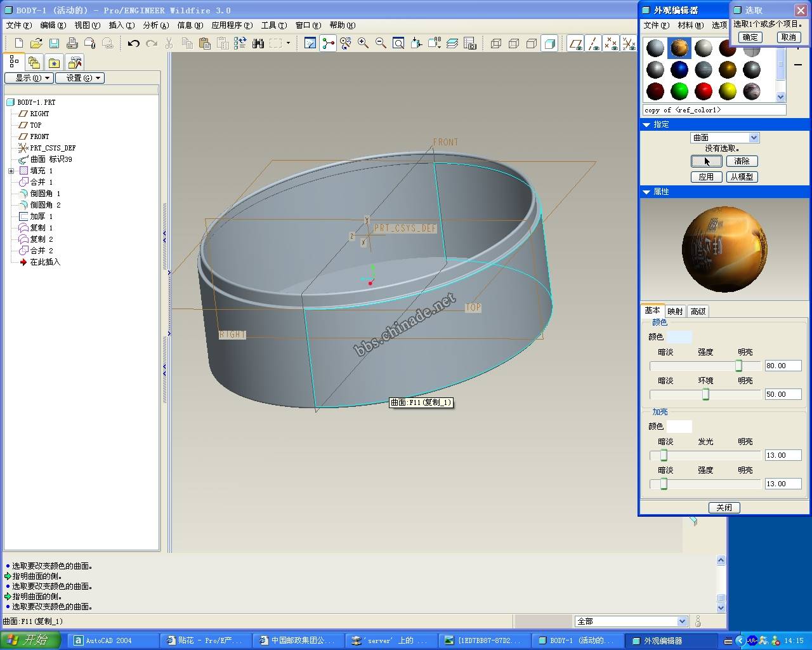Image resolution: width=812 pixels, height=650 pixels.
Task: Click the Undo arrow icon in toolbar
Action: (x=133, y=43)
